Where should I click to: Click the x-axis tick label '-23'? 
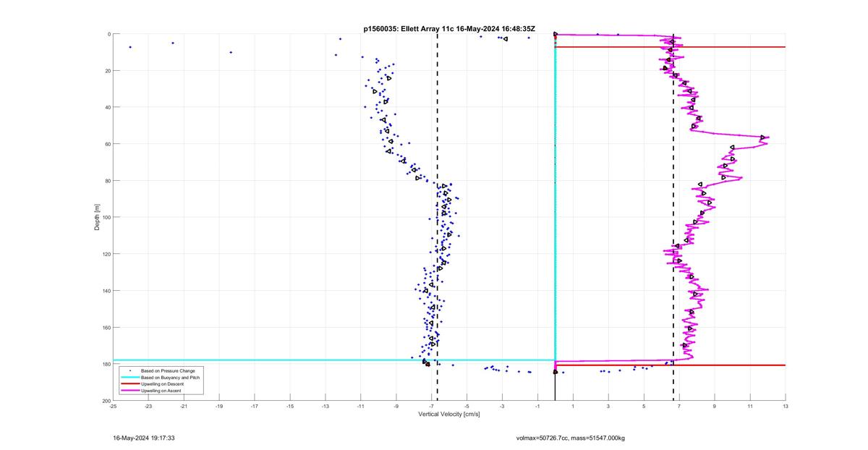click(x=148, y=406)
